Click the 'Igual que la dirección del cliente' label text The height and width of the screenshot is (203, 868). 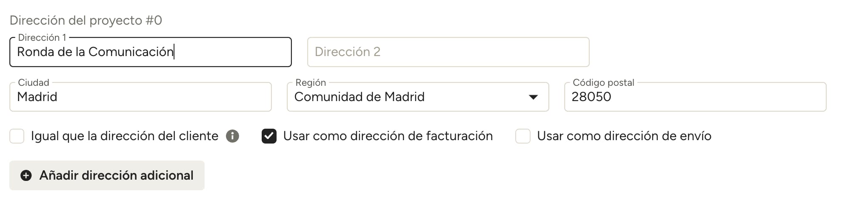tap(124, 136)
